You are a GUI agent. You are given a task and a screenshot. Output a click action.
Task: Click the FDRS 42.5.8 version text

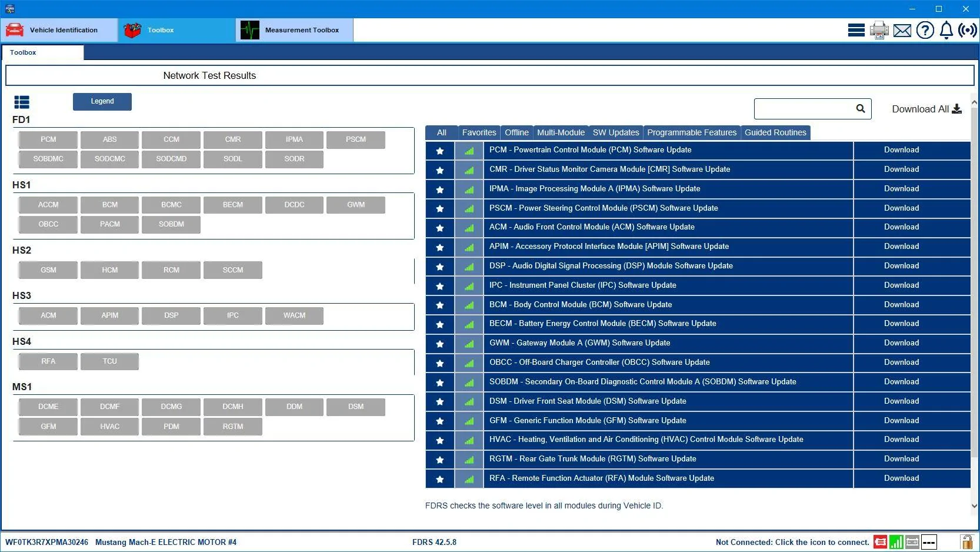[434, 543]
